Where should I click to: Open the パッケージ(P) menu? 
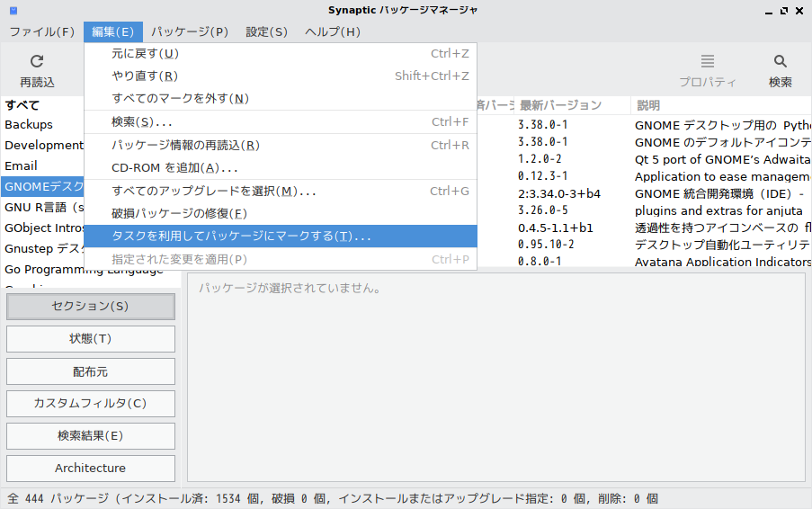pyautogui.click(x=190, y=32)
